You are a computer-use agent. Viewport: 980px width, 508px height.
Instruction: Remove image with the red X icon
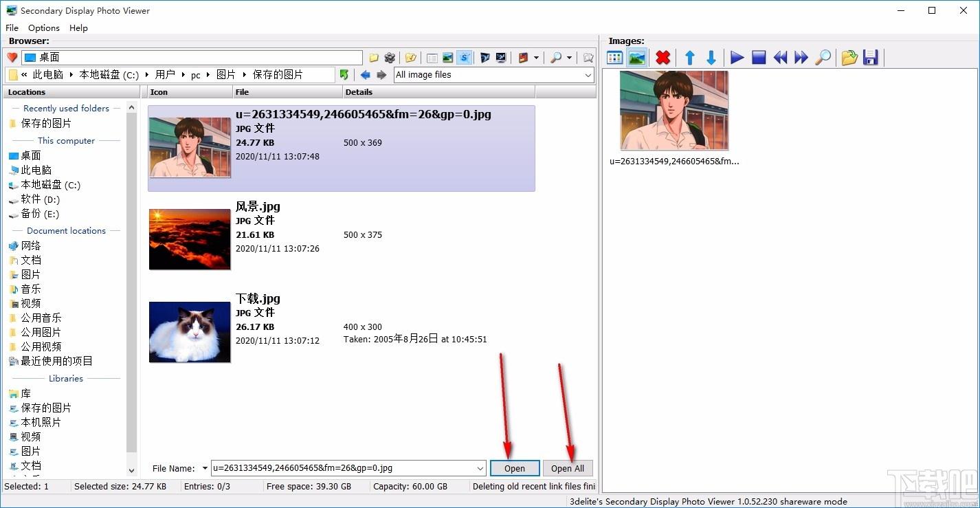point(662,58)
